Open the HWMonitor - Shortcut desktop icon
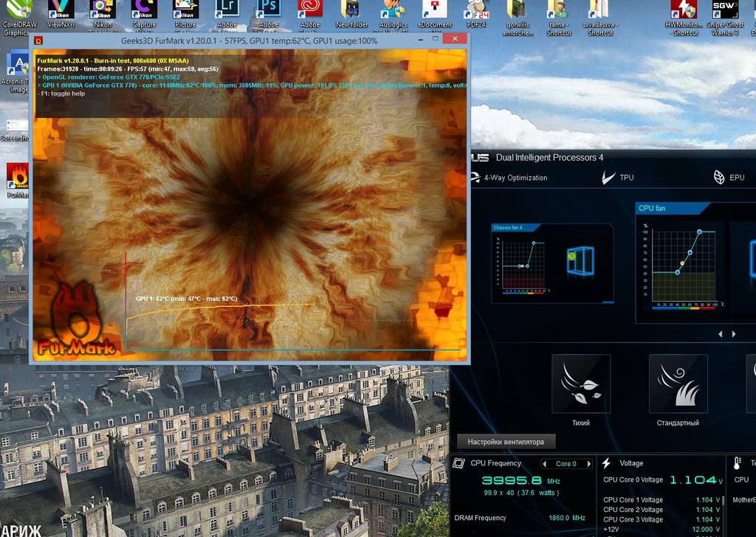The height and width of the screenshot is (537, 756). click(684, 18)
